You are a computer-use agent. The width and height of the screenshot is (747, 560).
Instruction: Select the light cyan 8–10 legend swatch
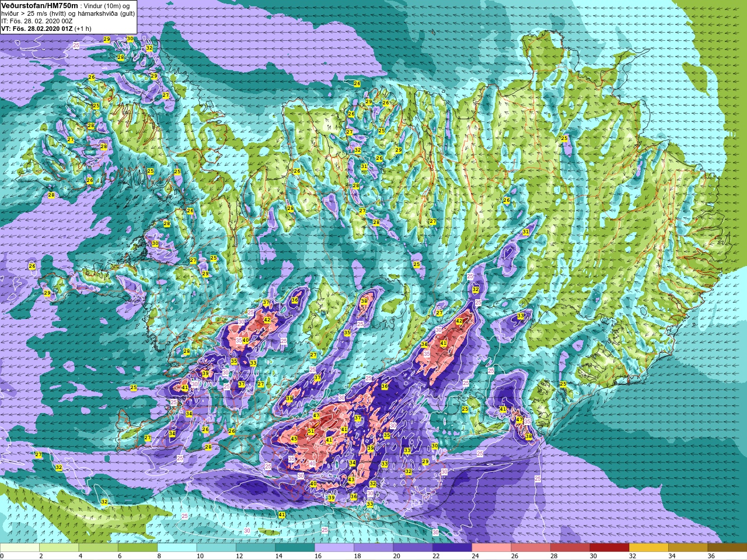point(177,548)
